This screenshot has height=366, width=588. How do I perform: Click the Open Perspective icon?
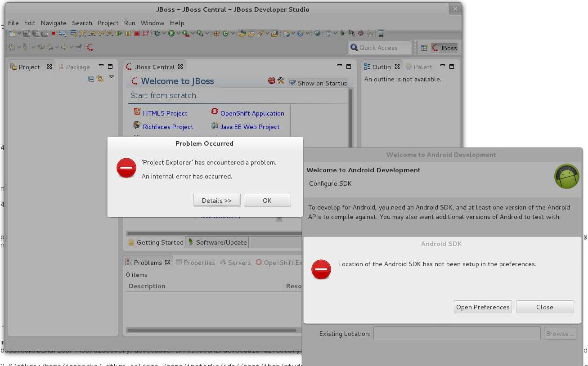424,48
